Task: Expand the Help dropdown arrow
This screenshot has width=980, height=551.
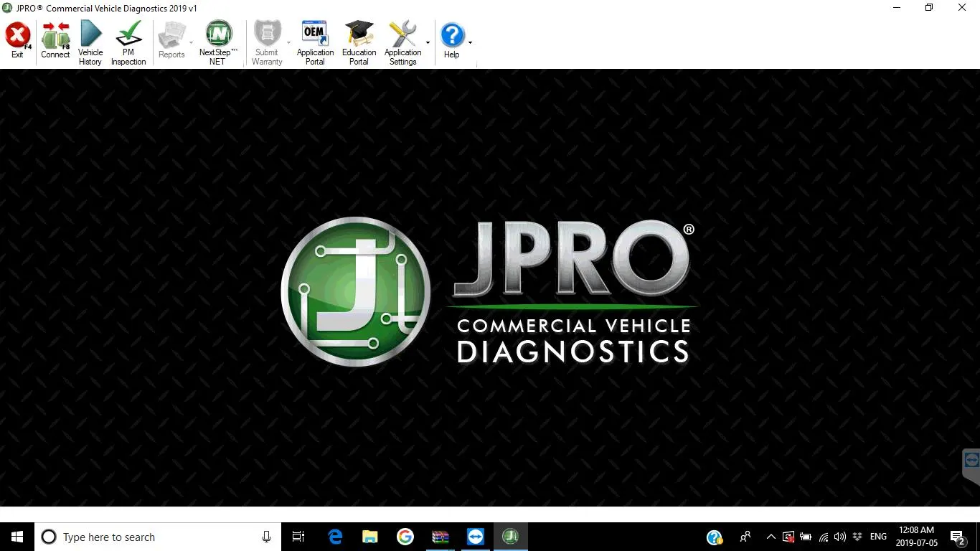Action: click(470, 43)
